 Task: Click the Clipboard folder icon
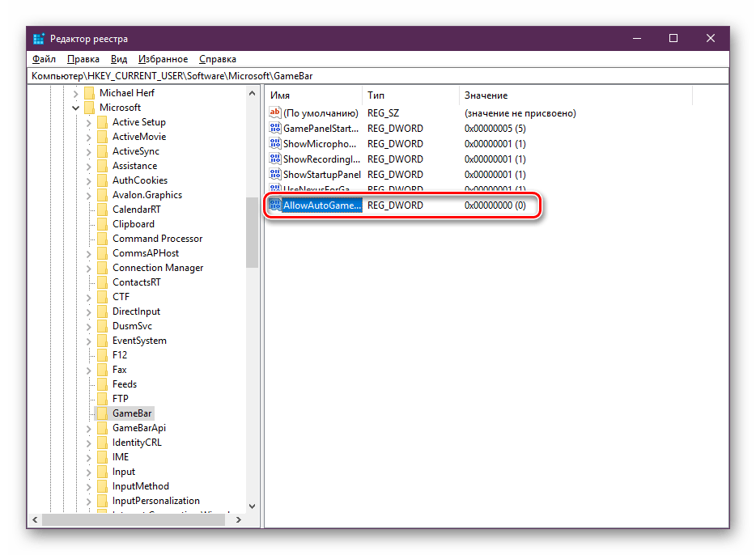click(102, 224)
